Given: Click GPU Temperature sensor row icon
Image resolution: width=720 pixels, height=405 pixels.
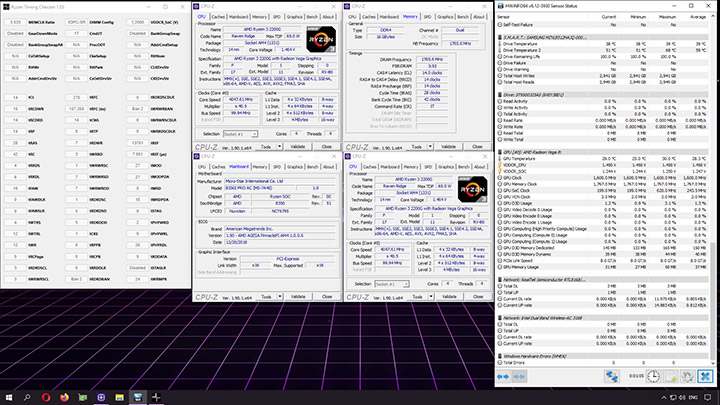Looking at the screenshot, I should tap(500, 158).
